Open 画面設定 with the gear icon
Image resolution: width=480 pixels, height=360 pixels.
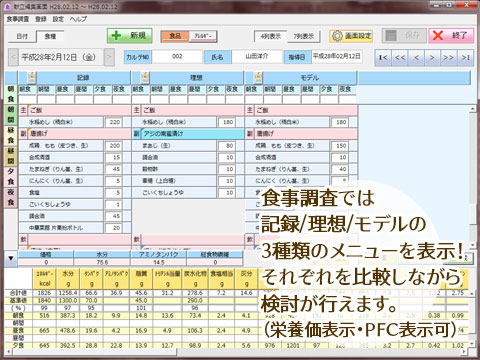pyautogui.click(x=351, y=36)
